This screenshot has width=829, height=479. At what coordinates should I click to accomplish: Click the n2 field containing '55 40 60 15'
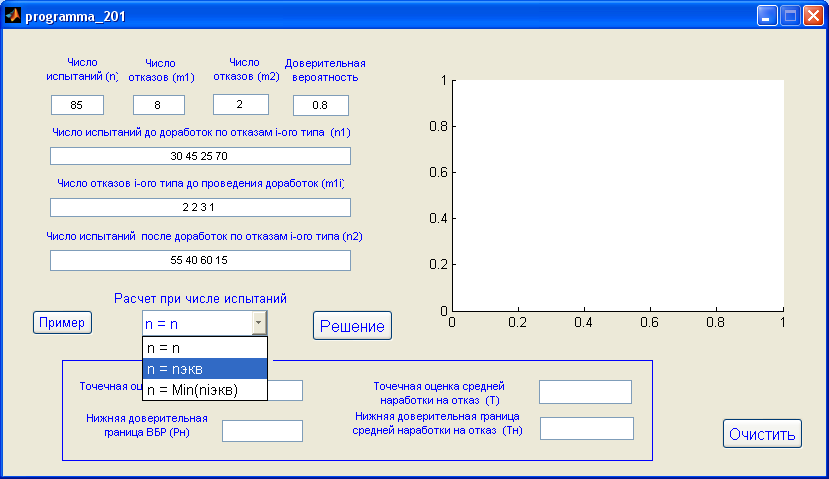[x=200, y=260]
